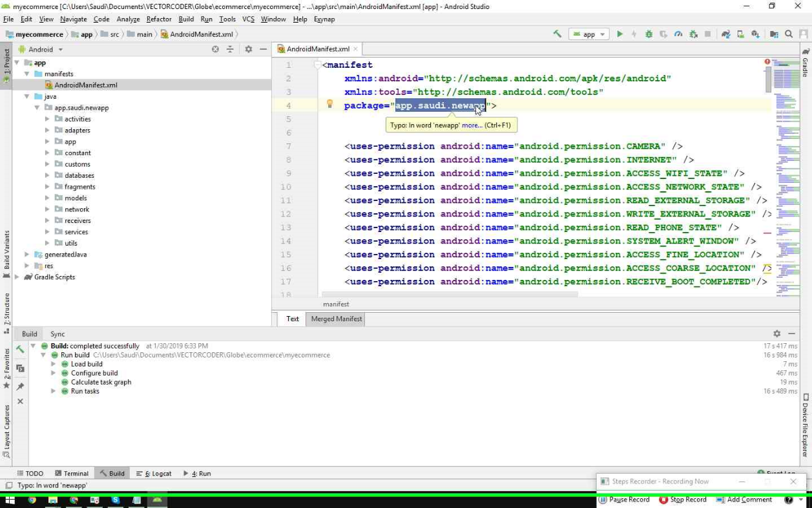Expand the activities package
The width and height of the screenshot is (812, 508).
pos(47,119)
